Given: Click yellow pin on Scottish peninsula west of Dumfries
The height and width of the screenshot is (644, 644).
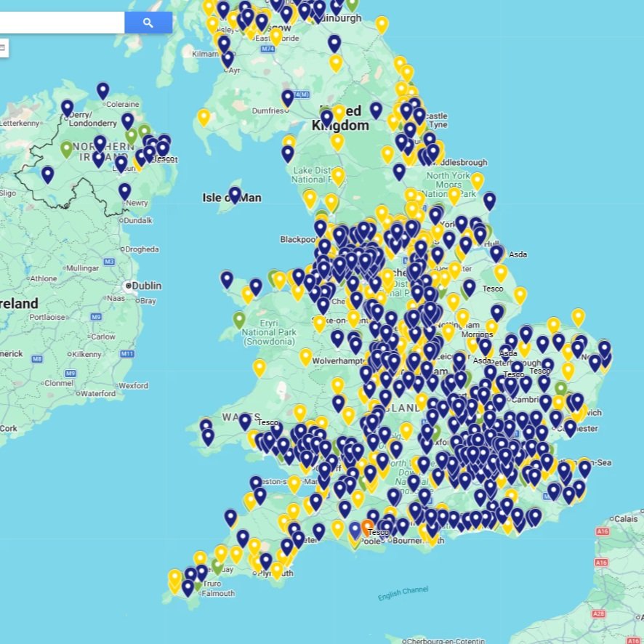Looking at the screenshot, I should pyautogui.click(x=204, y=118).
